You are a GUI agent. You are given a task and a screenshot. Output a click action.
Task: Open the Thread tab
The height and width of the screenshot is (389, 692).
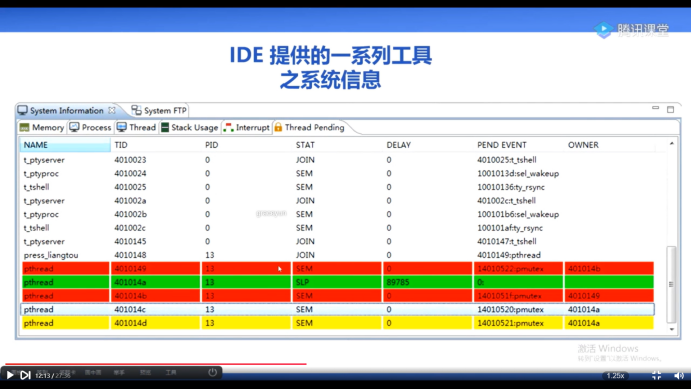point(136,128)
